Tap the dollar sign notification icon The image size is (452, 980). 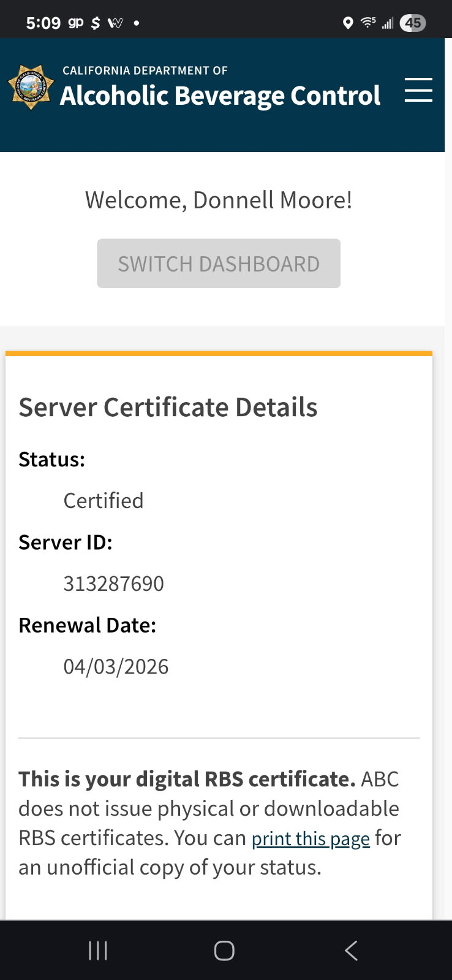96,23
